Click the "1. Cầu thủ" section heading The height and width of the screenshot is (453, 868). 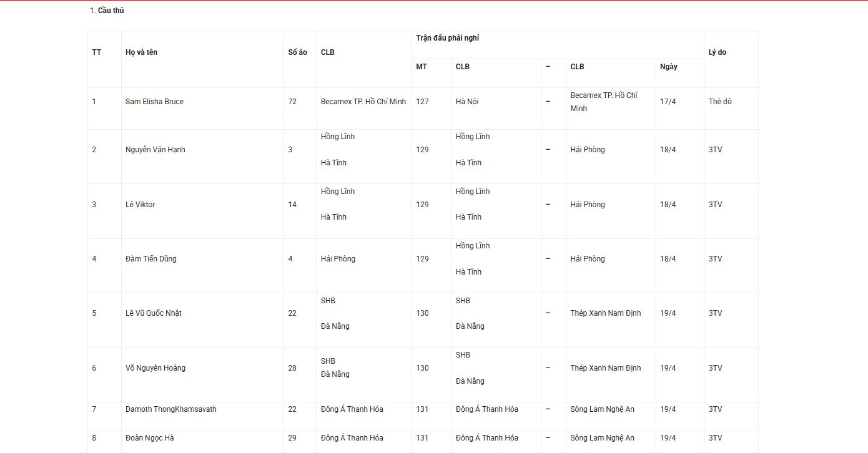pos(107,11)
